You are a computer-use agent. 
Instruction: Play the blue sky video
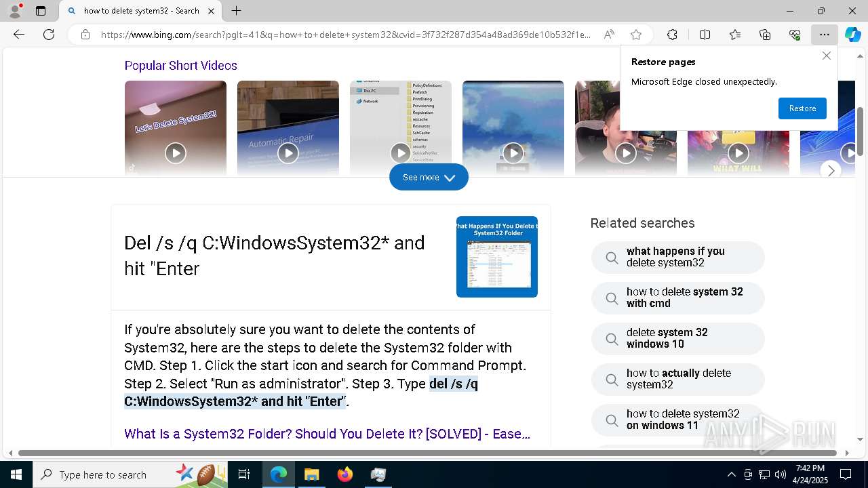[x=513, y=128]
